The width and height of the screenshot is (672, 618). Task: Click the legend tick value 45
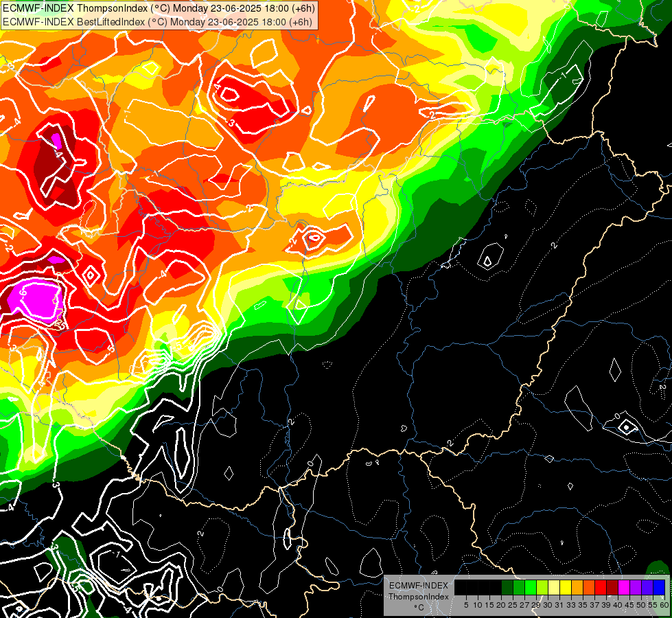pos(630,605)
